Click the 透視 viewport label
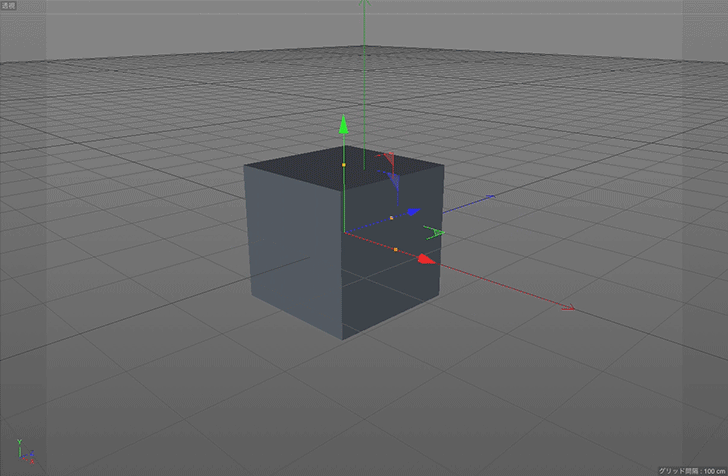Image resolution: width=728 pixels, height=476 pixels. click(x=8, y=6)
